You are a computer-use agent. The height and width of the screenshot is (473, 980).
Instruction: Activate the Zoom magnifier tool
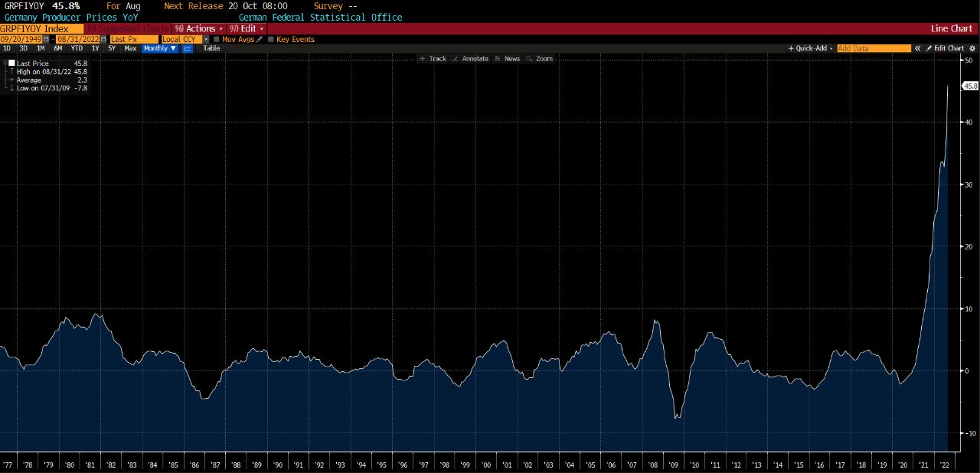pos(540,59)
